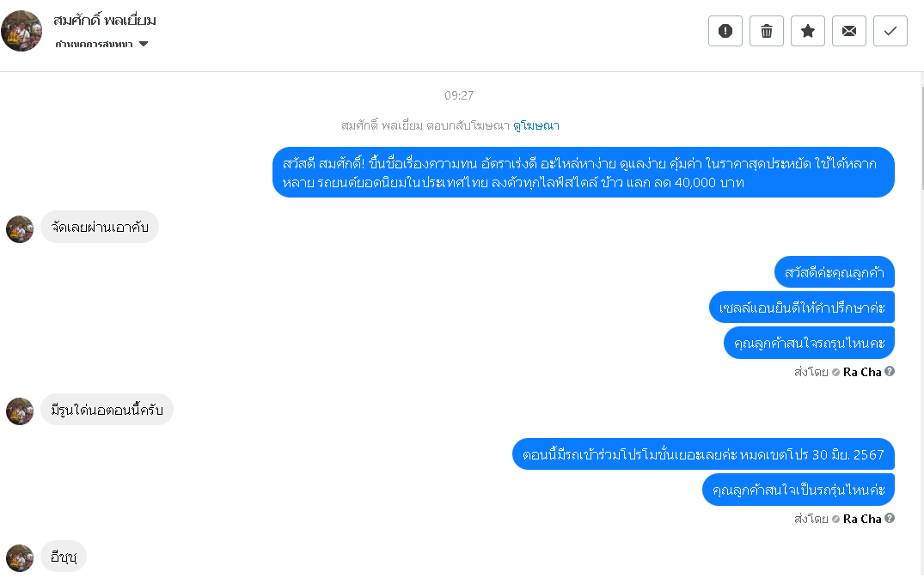This screenshot has height=578, width=924.
Task: Click the 40,000 บาท promotion message bubble
Action: (x=584, y=173)
